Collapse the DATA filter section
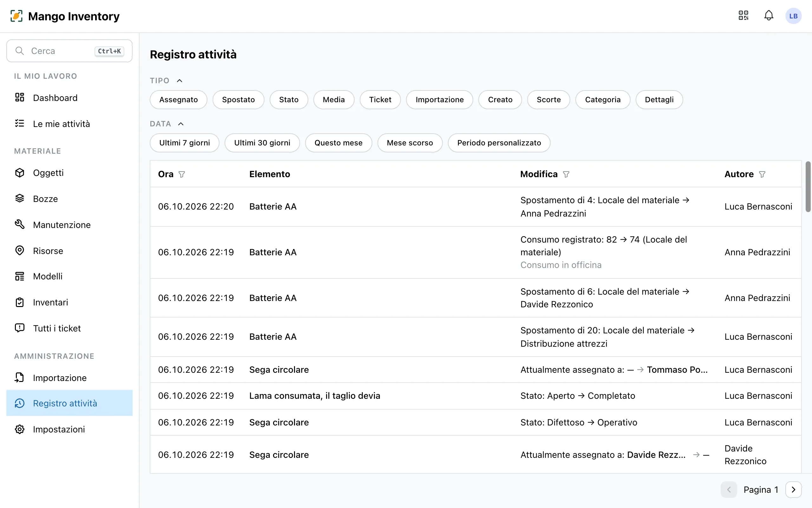The height and width of the screenshot is (508, 812). (180, 124)
